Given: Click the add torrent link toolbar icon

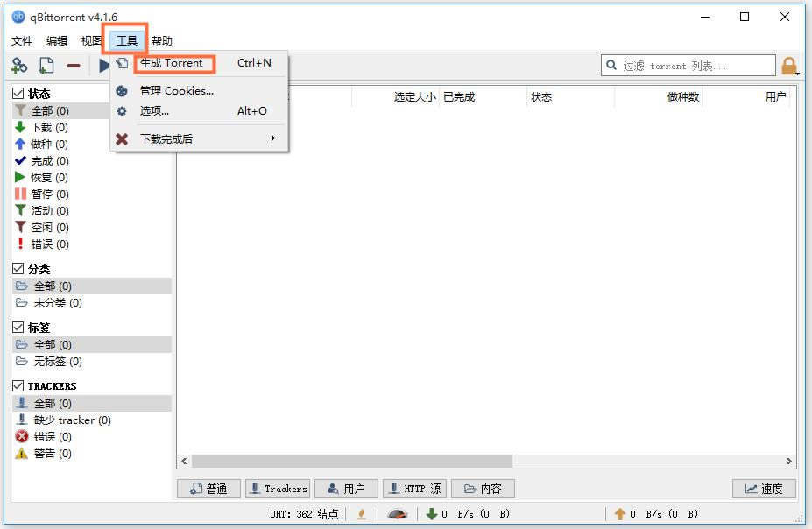Looking at the screenshot, I should point(19,66).
